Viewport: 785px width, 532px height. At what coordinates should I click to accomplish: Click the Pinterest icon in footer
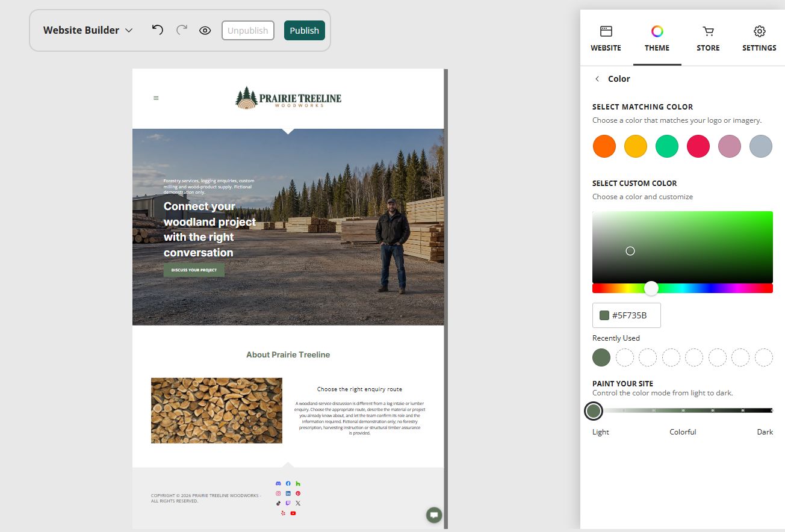coord(298,493)
